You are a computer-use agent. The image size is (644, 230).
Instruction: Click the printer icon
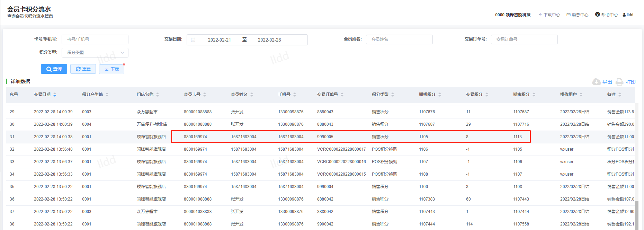pos(620,82)
